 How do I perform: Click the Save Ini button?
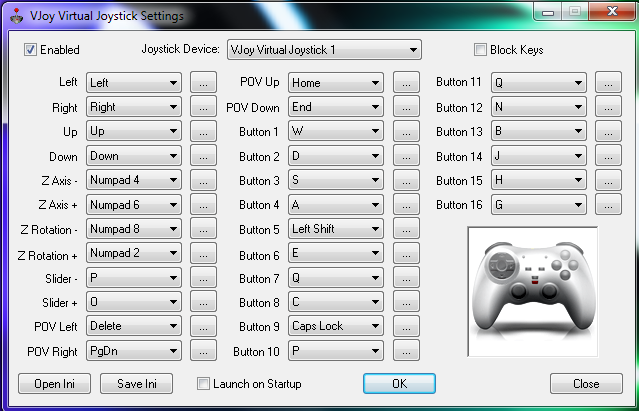137,383
